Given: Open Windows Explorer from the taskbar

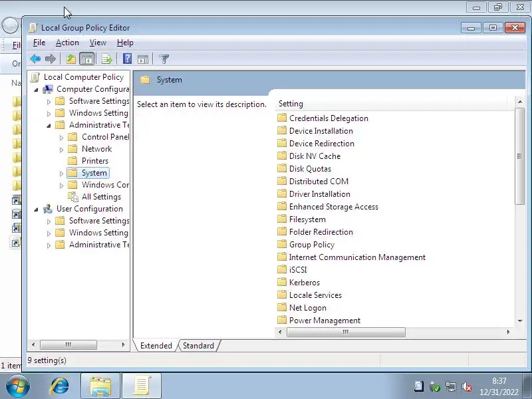Looking at the screenshot, I should [100, 386].
